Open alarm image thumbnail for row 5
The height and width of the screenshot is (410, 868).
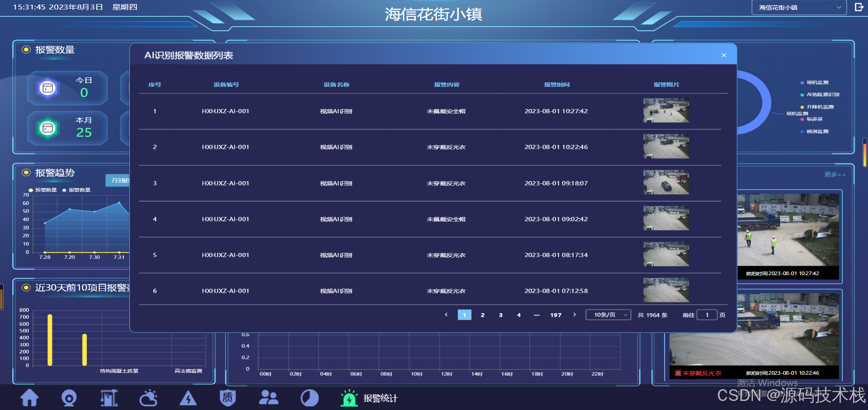click(666, 254)
